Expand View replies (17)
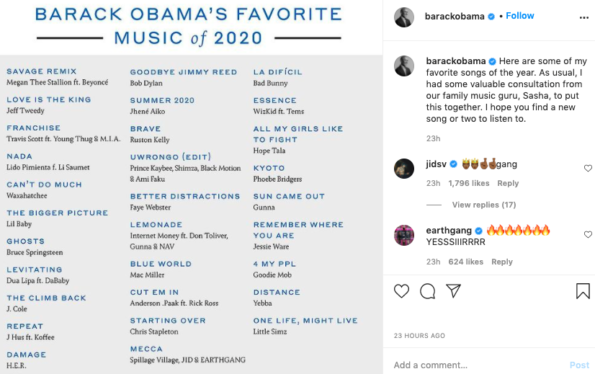The height and width of the screenshot is (374, 595). (x=484, y=205)
